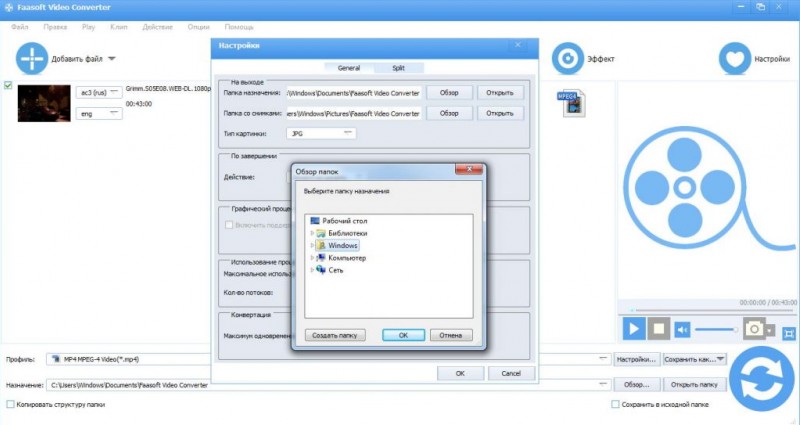Viewport: 800px width, 425px height.
Task: Click OK in the Настройки dialog
Action: click(460, 373)
